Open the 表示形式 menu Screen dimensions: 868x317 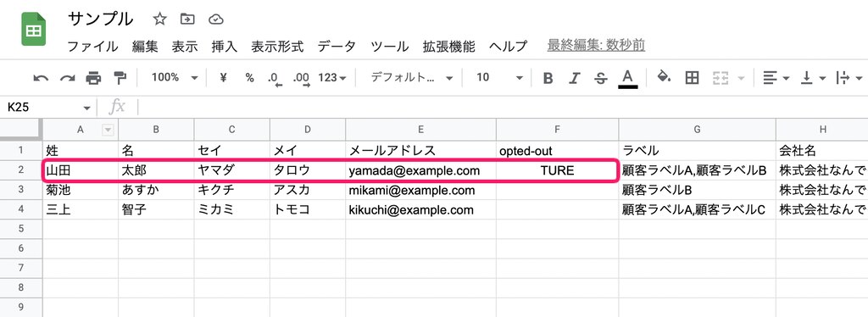coord(277,47)
